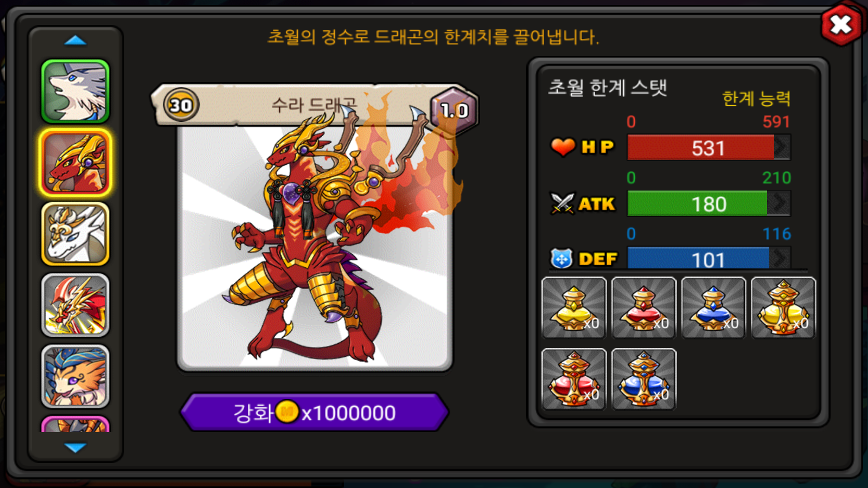Tap the purple 1.0 hexagon badge
The image size is (868, 488).
click(x=454, y=111)
